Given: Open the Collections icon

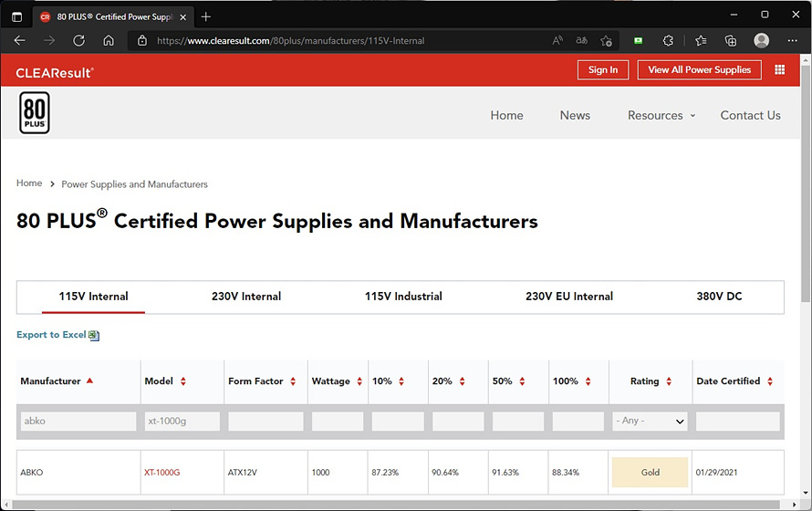Looking at the screenshot, I should (730, 40).
